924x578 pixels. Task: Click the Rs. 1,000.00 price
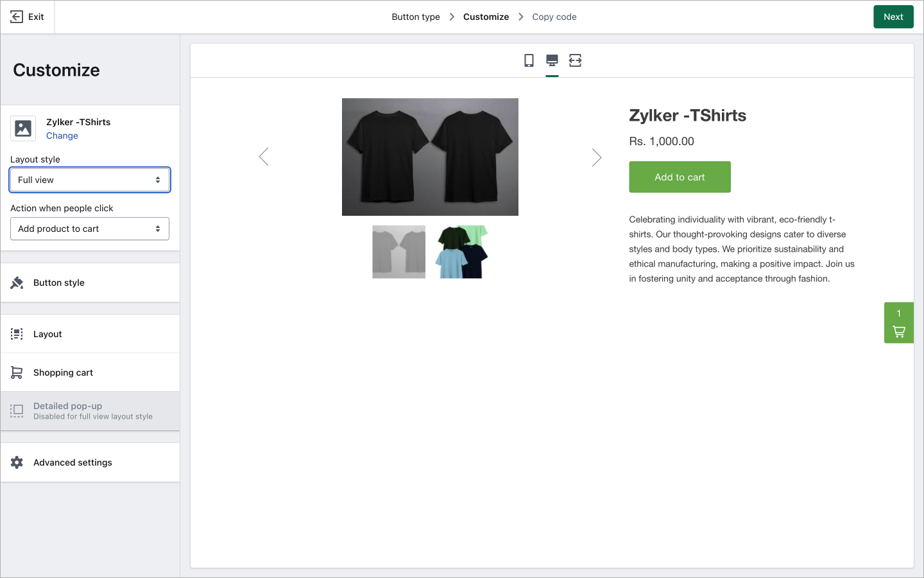coord(662,141)
